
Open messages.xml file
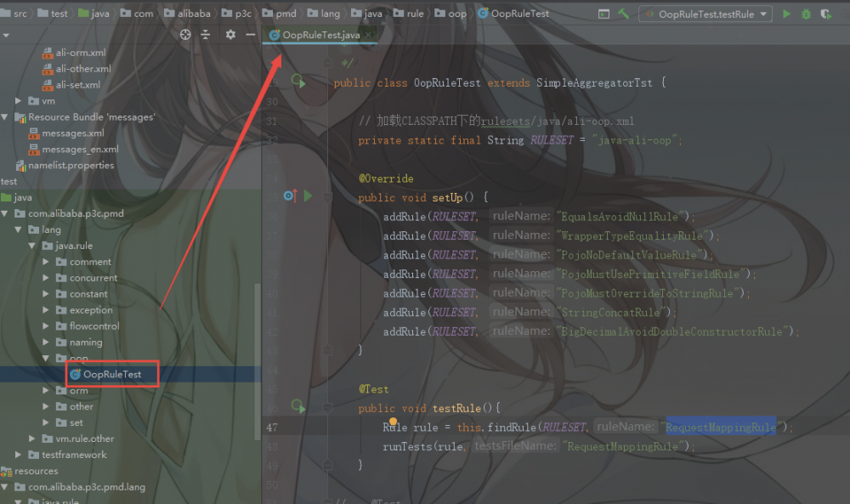[72, 133]
